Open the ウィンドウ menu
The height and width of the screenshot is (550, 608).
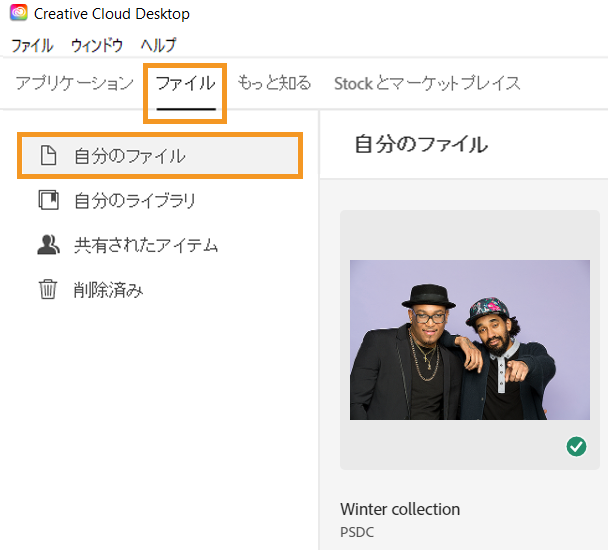tap(97, 45)
